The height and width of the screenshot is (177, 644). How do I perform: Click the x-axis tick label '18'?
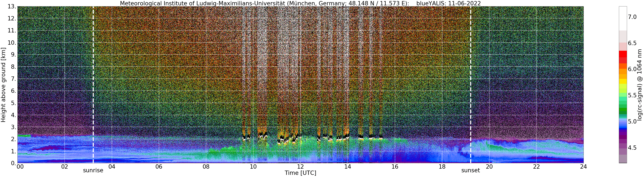442,167
